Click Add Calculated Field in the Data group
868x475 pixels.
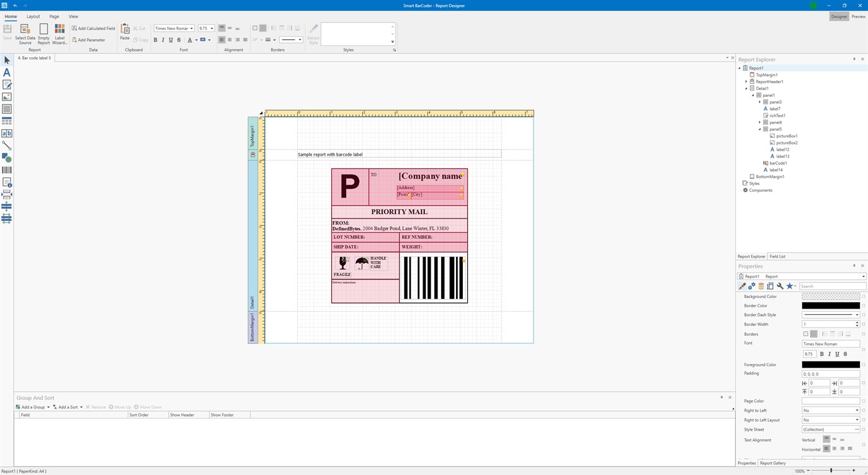93,28
